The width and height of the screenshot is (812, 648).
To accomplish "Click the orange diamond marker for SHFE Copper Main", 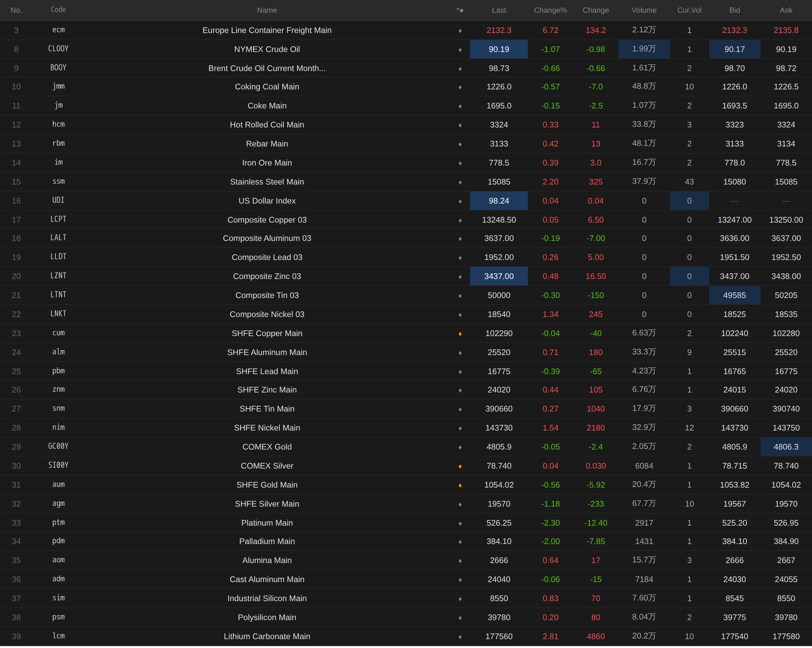I will 460,334.
